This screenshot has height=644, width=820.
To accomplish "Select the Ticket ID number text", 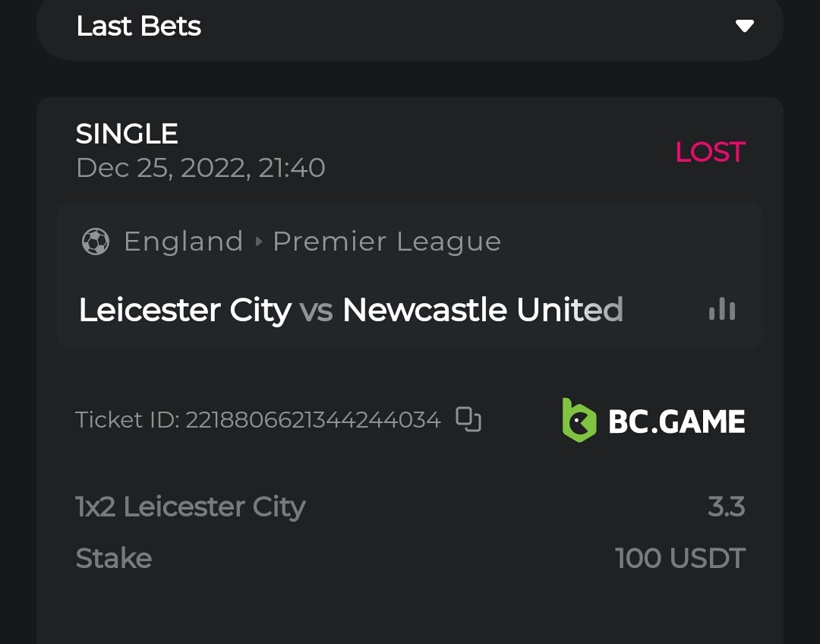I will click(x=313, y=420).
